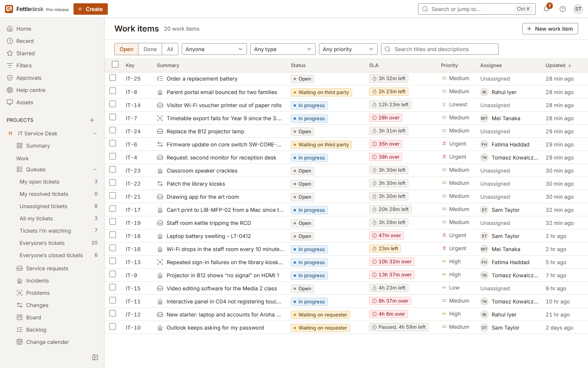Tick the select-all checkbox in header

115,64
